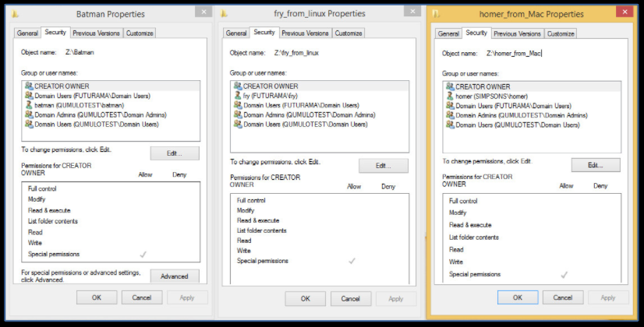Open Advanced settings in Batman Properties
Image resolution: width=644 pixels, height=327 pixels.
(175, 276)
